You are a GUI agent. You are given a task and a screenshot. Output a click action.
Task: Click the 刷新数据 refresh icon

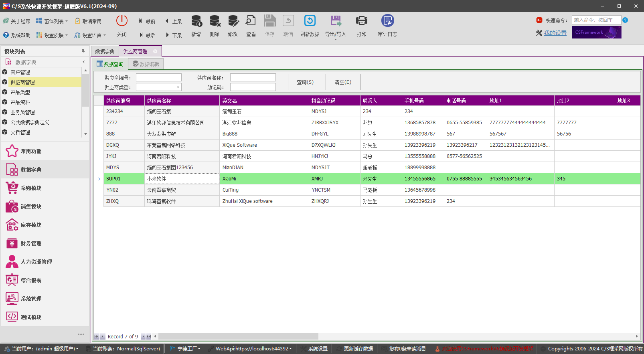310,21
